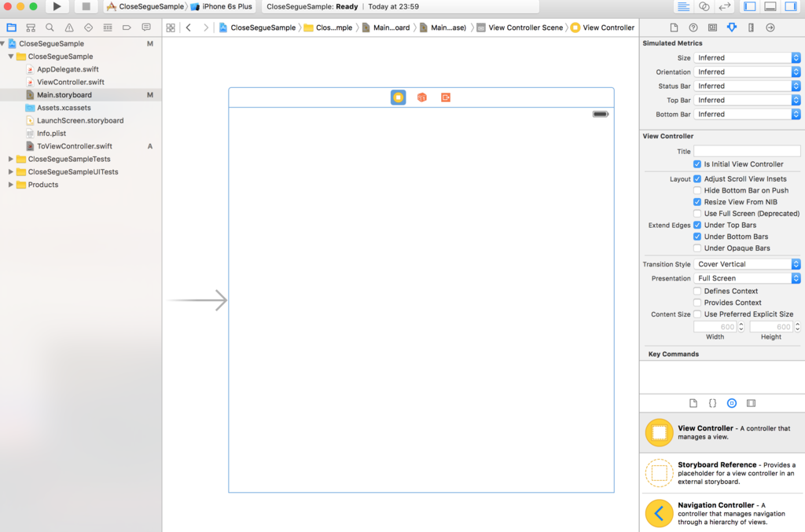805x532 pixels.
Task: Go back in editor history
Action: click(189, 28)
